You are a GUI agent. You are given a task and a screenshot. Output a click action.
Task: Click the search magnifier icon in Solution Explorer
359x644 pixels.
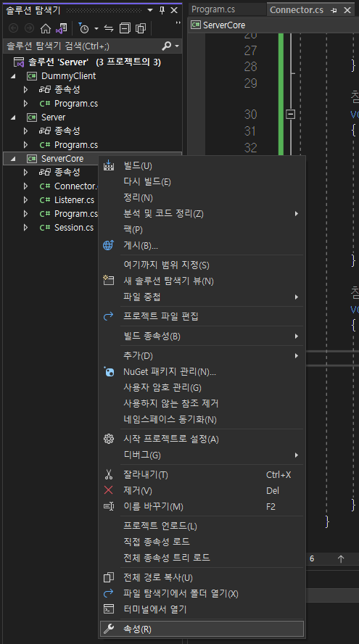pos(167,46)
